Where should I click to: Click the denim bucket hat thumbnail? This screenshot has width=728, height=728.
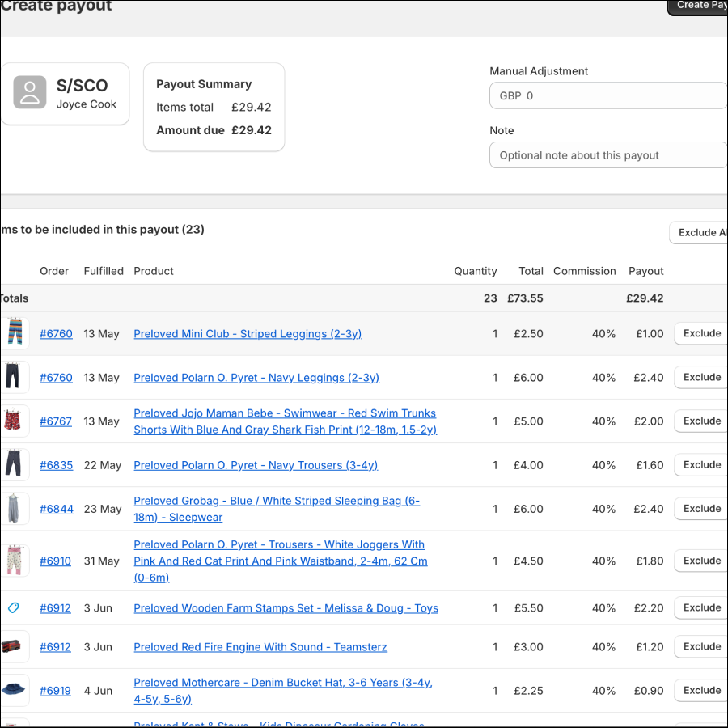click(x=15, y=691)
